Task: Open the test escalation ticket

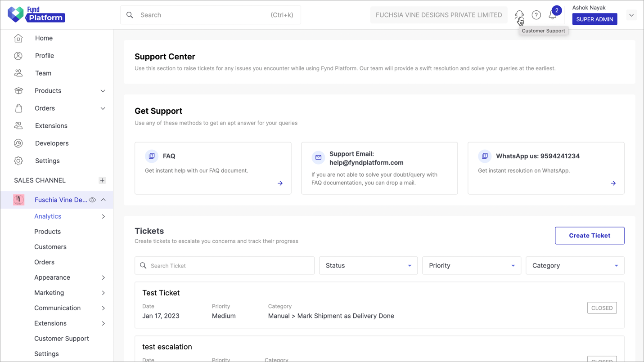Action: pyautogui.click(x=379, y=349)
